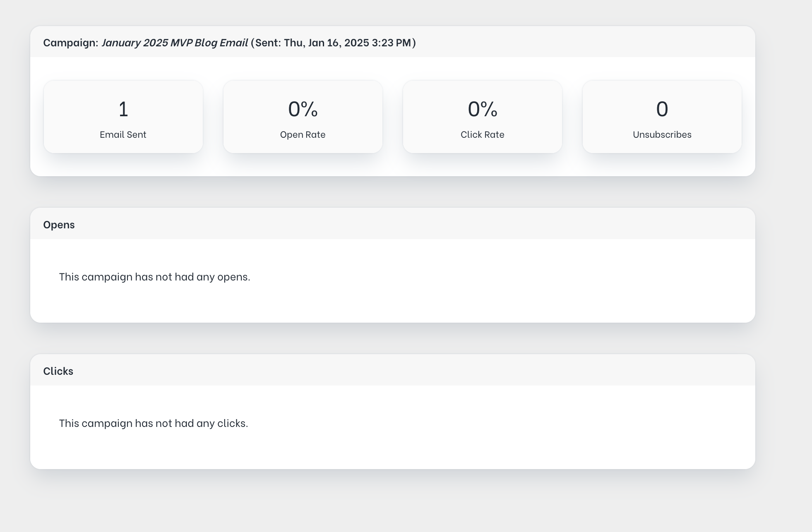The width and height of the screenshot is (812, 532).
Task: Click the 'Click Rate' label text
Action: click(482, 134)
